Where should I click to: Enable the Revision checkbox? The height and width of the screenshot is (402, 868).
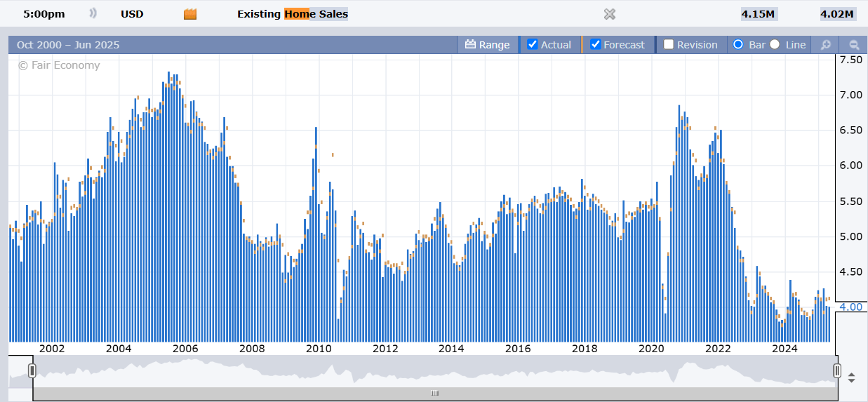tap(669, 45)
